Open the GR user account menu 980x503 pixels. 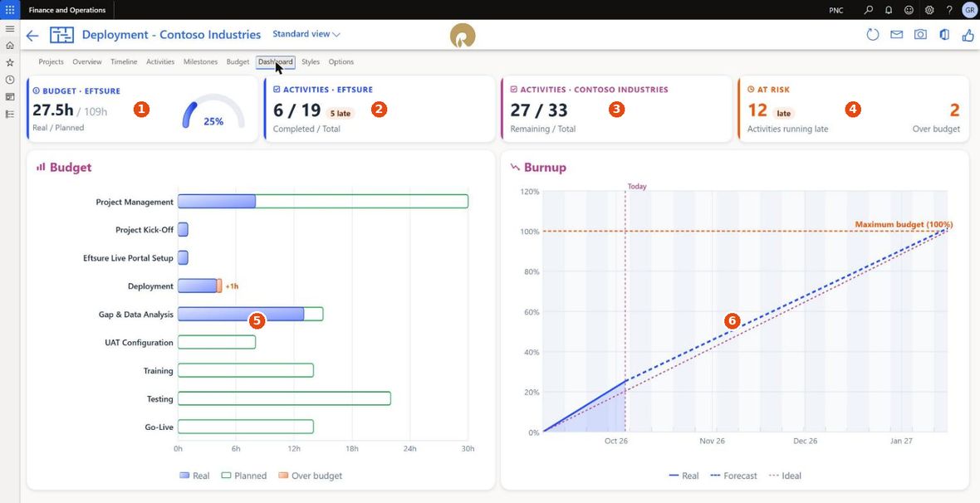969,10
